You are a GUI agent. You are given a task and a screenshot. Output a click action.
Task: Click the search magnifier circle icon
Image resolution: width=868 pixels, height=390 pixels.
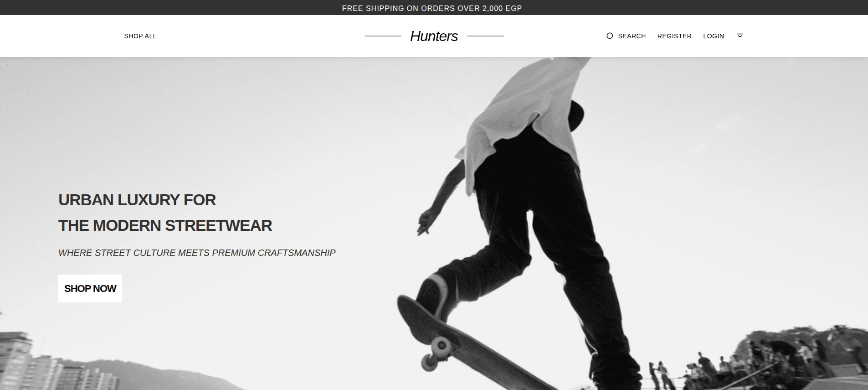(610, 36)
